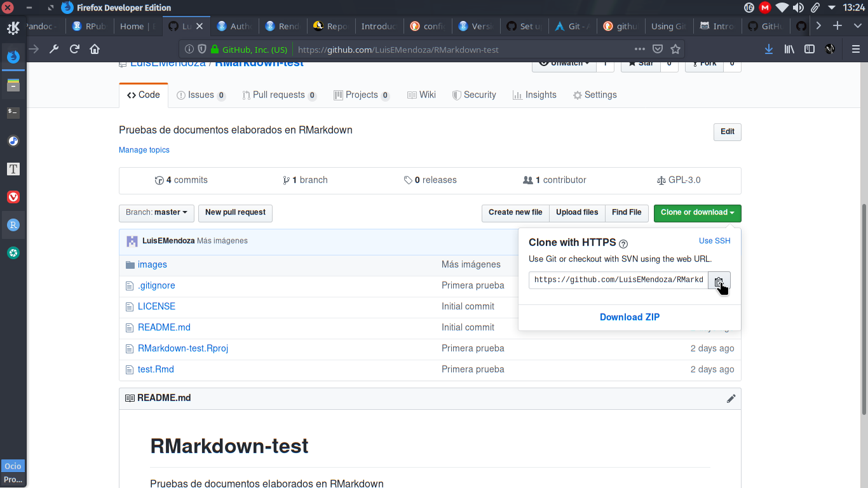Open tracking protection shield icon
Image resolution: width=868 pixels, height=488 pixels.
[201, 49]
